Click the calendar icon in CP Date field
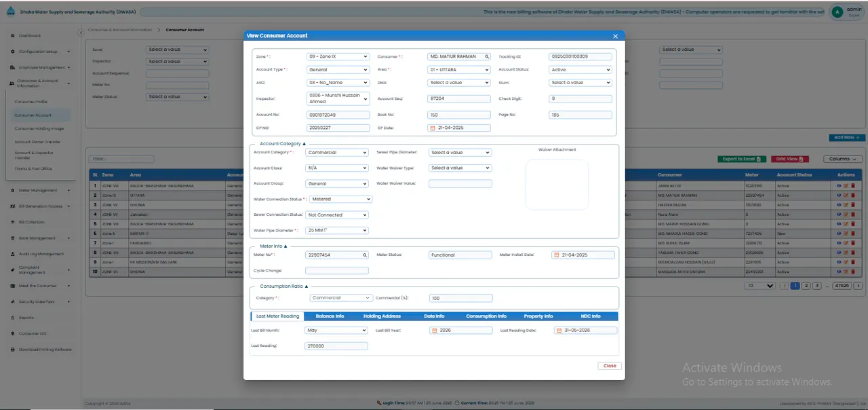Screen dimensions: 868x410 coord(433,128)
